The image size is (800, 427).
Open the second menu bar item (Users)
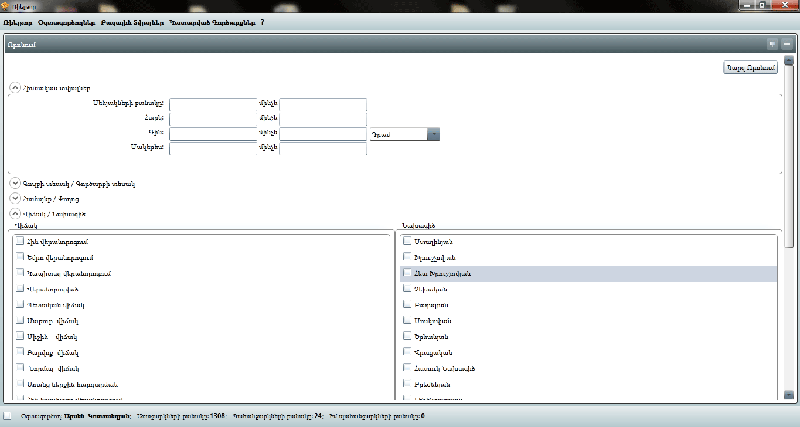[x=67, y=23]
